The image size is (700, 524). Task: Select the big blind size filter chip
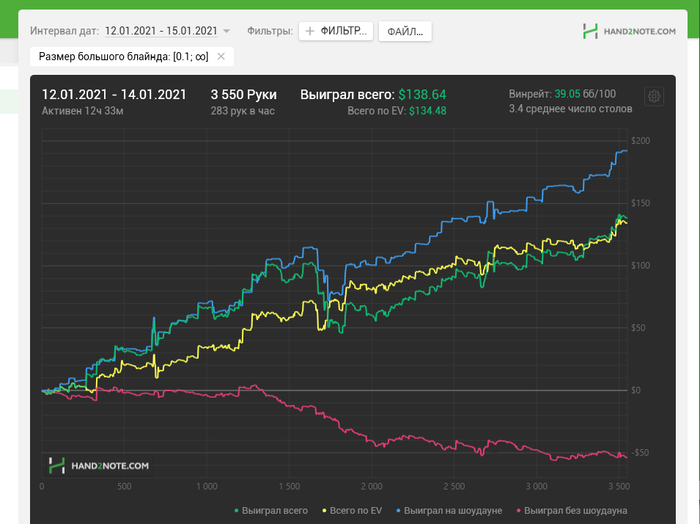pos(132,57)
